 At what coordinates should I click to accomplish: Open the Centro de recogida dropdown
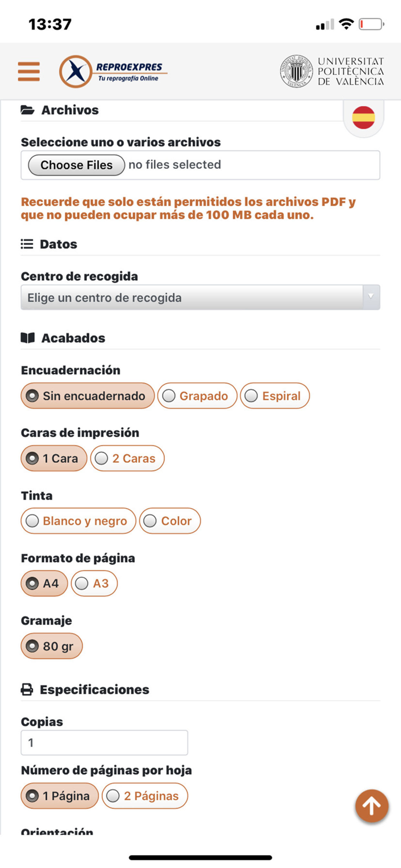[200, 297]
